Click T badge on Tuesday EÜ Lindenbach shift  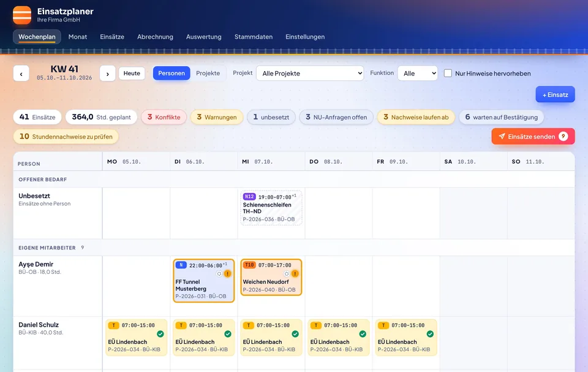point(181,325)
